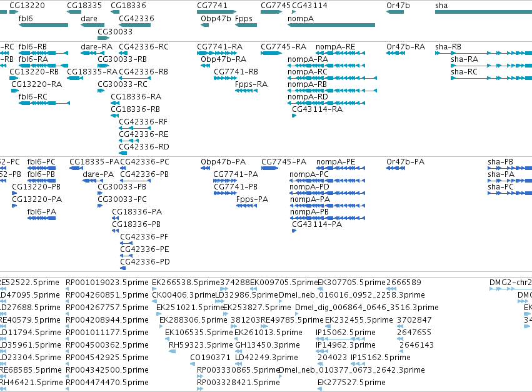
Task: Select transcript nompA-RC label
Action: click(308, 72)
